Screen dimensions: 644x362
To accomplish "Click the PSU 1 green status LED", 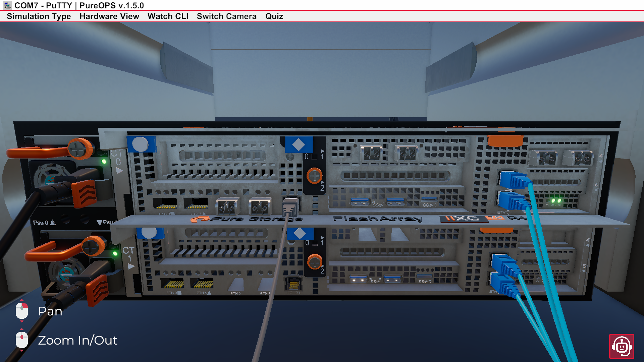I will coord(115,254).
